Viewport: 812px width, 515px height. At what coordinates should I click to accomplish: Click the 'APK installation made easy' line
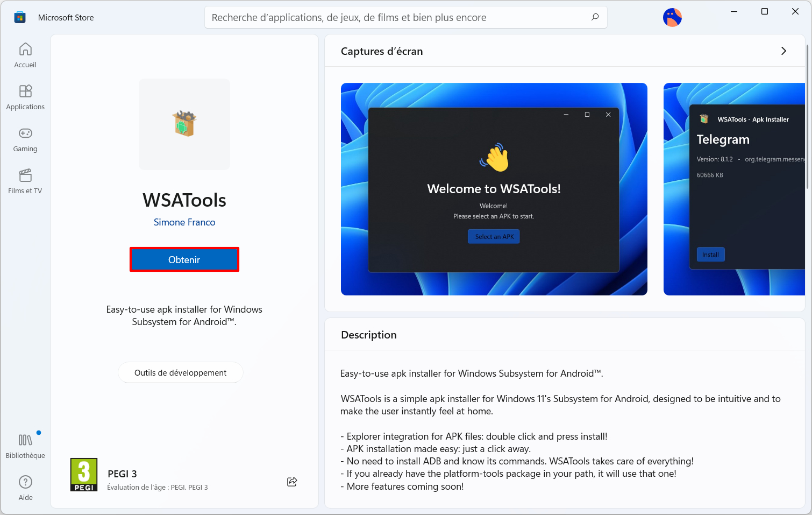pos(436,449)
